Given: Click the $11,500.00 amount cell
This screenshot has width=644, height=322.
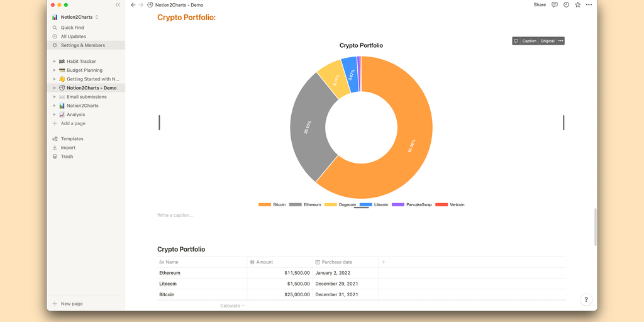Looking at the screenshot, I should (x=280, y=273).
